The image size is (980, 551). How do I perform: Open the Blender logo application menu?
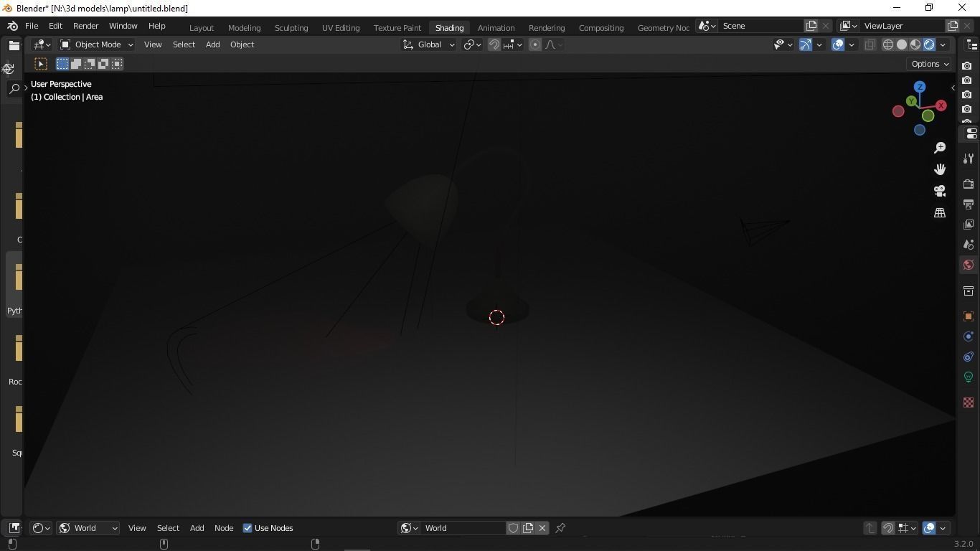point(12,26)
